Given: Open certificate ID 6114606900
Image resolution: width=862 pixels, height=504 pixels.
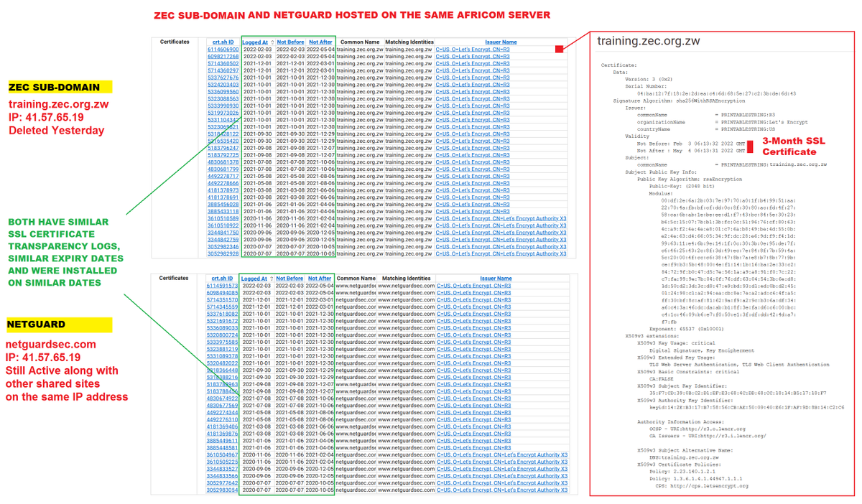Looking at the screenshot, I should click(223, 50).
